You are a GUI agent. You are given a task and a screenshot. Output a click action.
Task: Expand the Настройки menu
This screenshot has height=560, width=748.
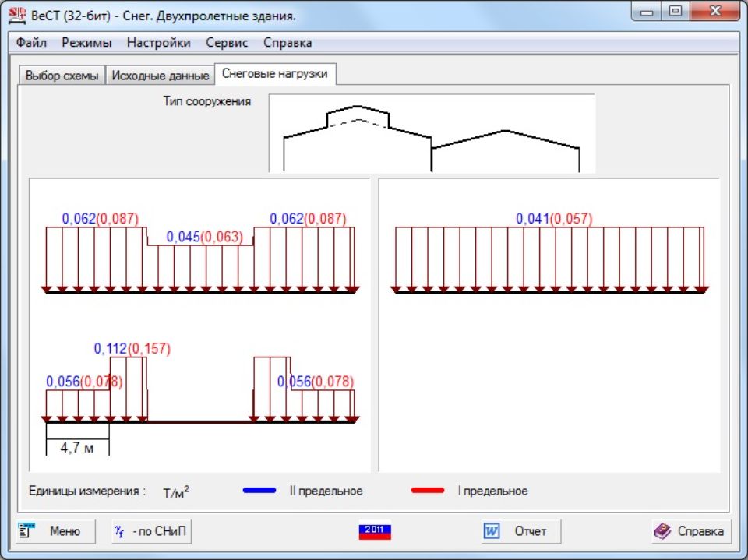158,43
